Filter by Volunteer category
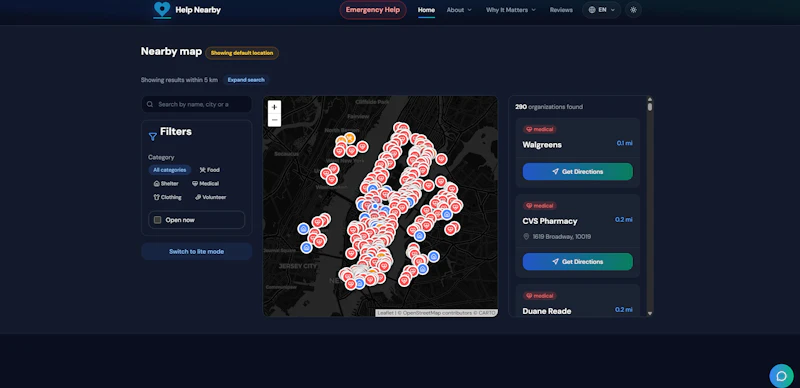Image resolution: width=800 pixels, height=388 pixels. pyautogui.click(x=210, y=197)
